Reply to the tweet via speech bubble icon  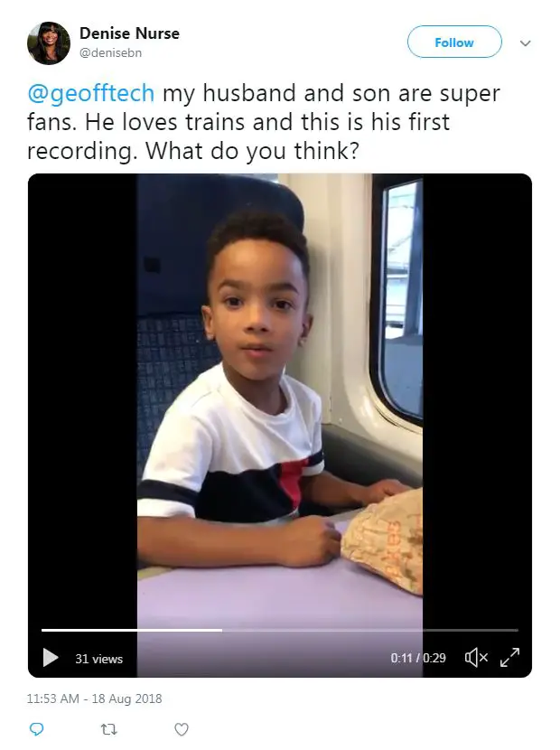pos(37,729)
